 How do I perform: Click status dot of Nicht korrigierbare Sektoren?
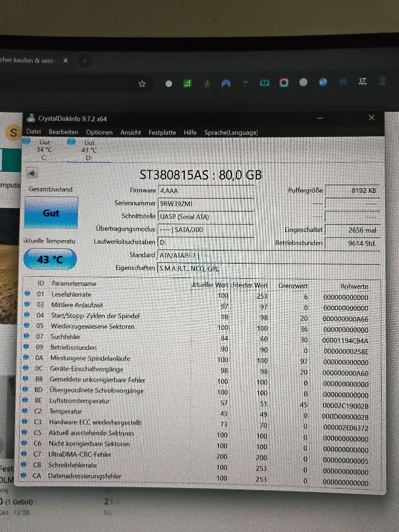pyautogui.click(x=24, y=443)
